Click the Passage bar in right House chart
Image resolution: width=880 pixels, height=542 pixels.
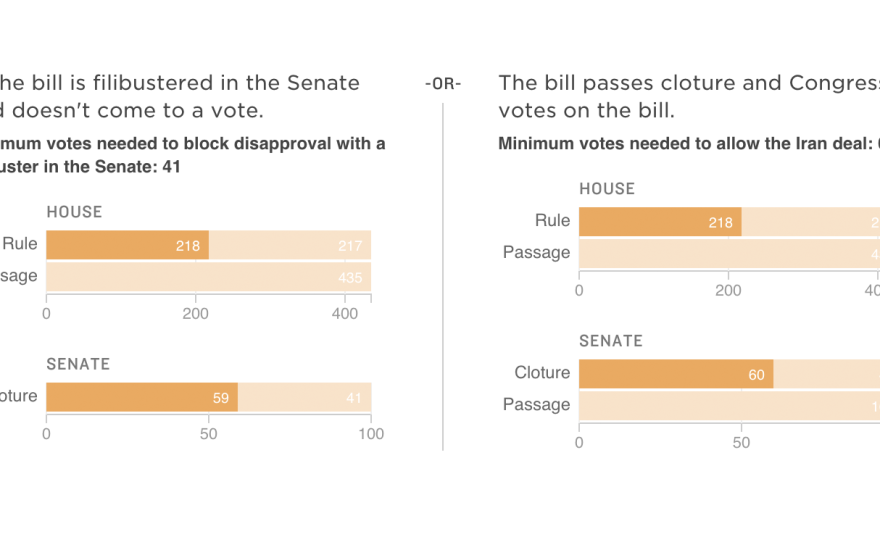click(x=729, y=253)
